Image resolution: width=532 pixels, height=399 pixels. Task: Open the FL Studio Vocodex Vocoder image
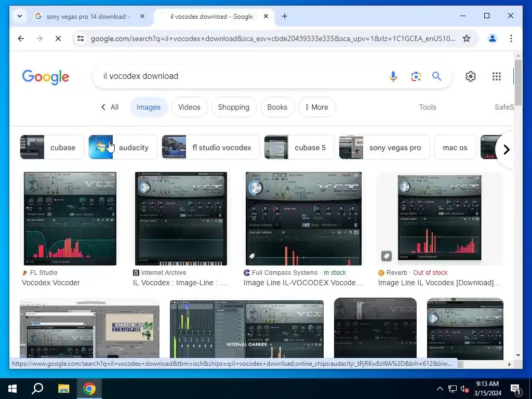(x=70, y=219)
